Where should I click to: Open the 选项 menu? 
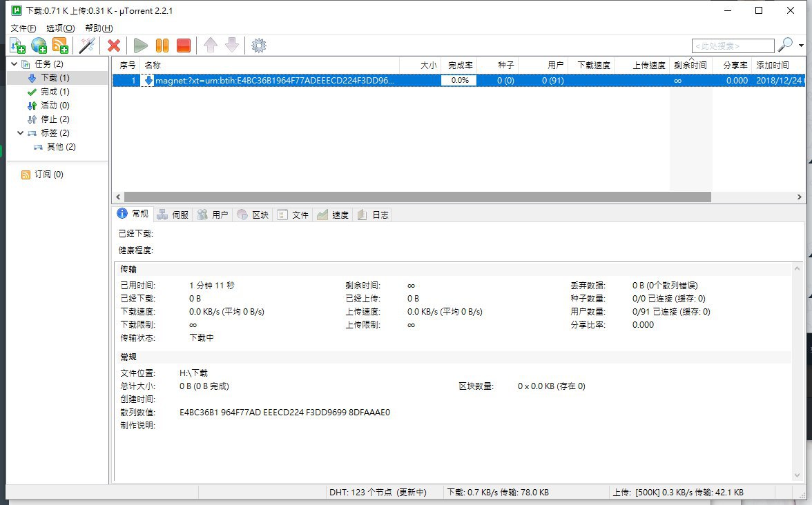60,28
